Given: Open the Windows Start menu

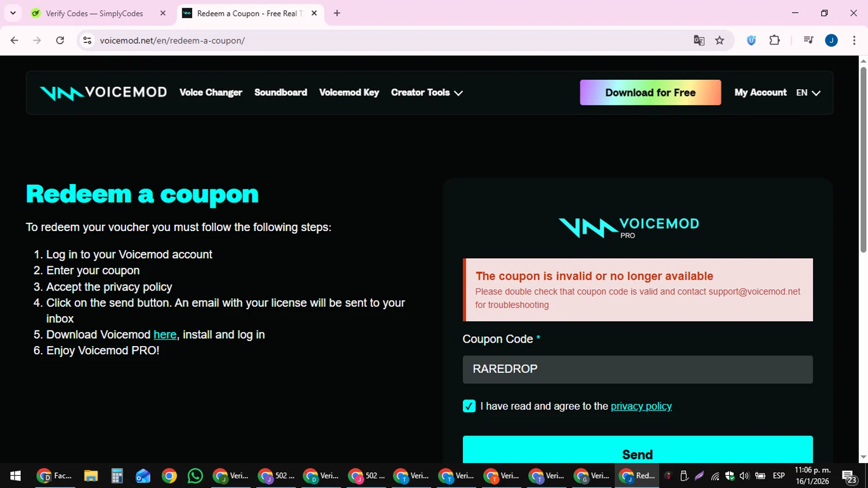Looking at the screenshot, I should 16,476.
